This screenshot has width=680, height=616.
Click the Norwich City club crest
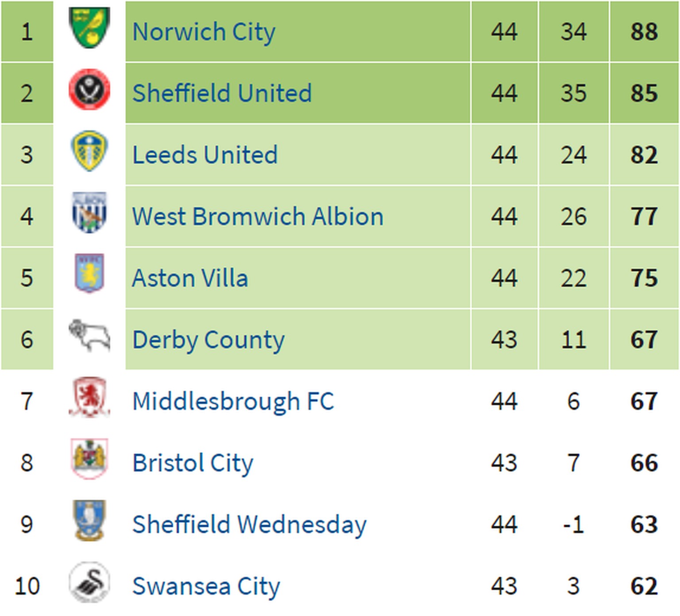(89, 28)
